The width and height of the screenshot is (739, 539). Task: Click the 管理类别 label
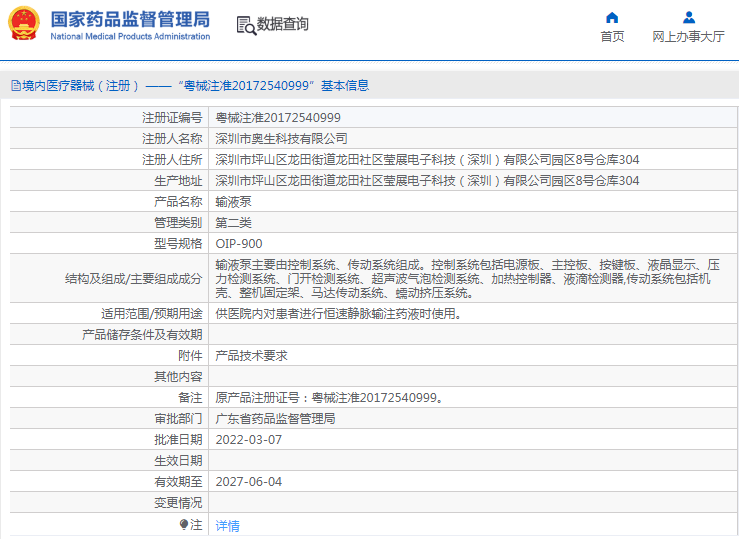(x=178, y=222)
